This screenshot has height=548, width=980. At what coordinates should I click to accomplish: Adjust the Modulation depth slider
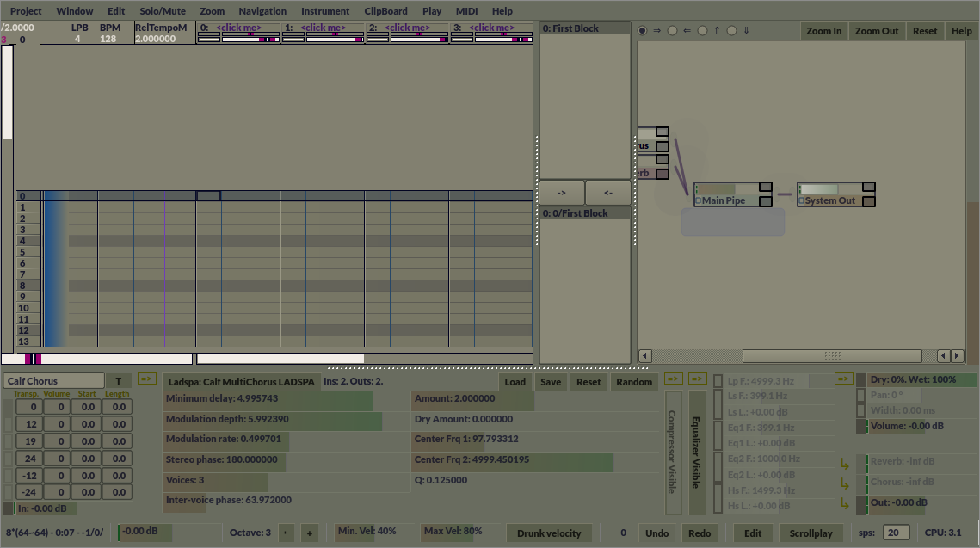tap(271, 419)
